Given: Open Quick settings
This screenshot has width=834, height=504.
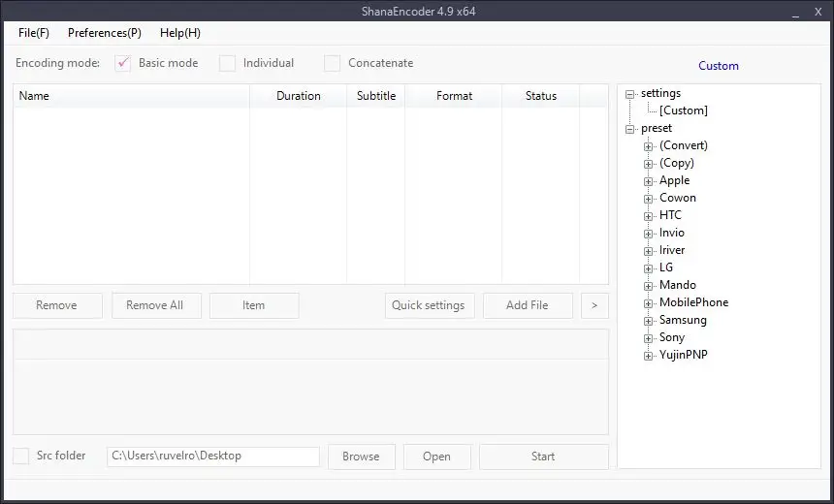Looking at the screenshot, I should click(430, 305).
